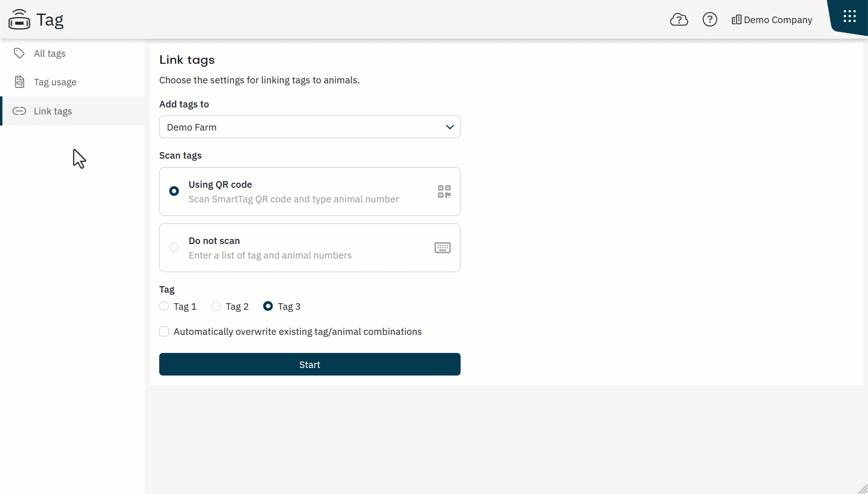Viewport: 868px width, 494px height.
Task: Click the Tag app logo icon
Action: tap(19, 20)
